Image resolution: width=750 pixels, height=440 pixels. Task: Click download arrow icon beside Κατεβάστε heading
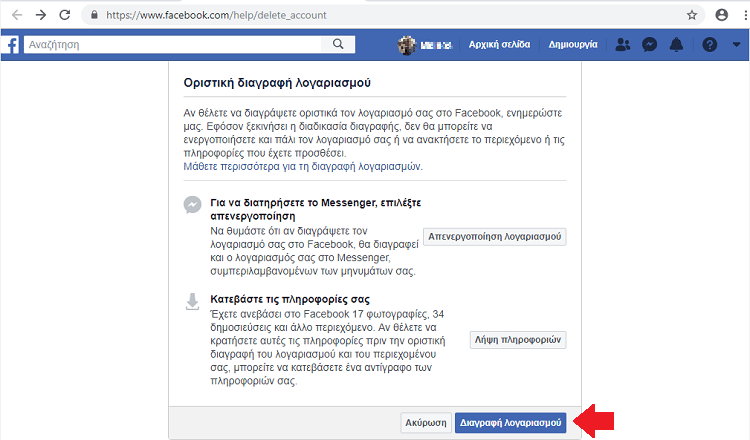tap(192, 302)
